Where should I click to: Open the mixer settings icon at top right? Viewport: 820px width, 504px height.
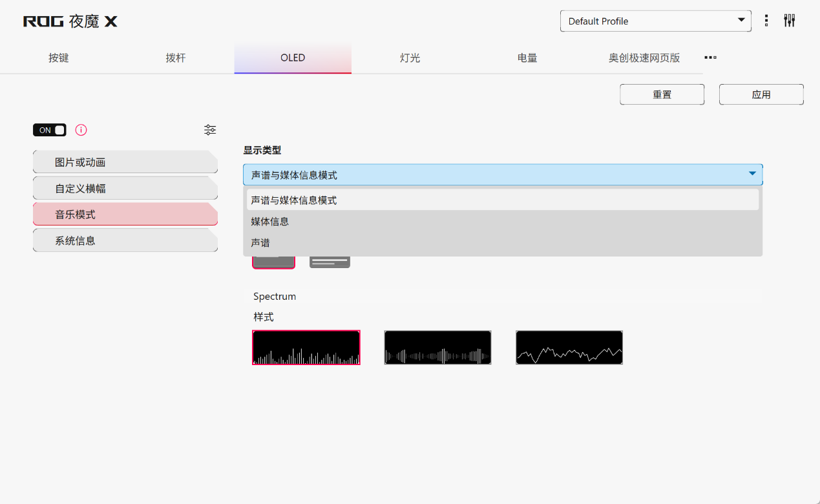click(x=789, y=21)
